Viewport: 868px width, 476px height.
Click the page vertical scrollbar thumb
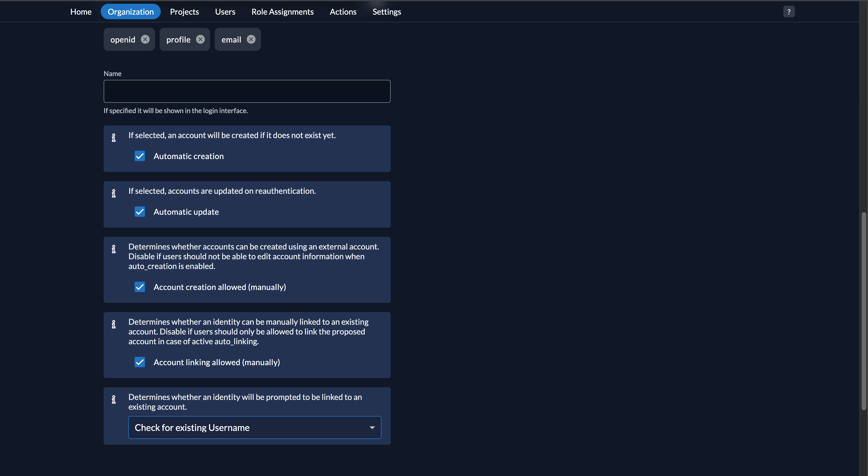(x=864, y=311)
